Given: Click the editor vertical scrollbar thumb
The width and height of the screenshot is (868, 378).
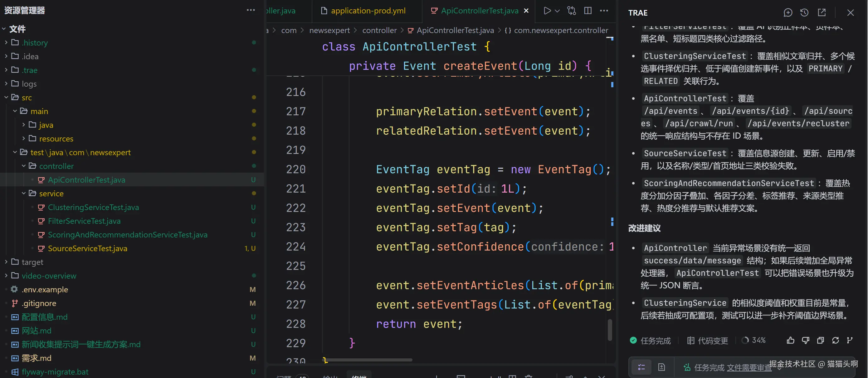Looking at the screenshot, I should [x=610, y=330].
